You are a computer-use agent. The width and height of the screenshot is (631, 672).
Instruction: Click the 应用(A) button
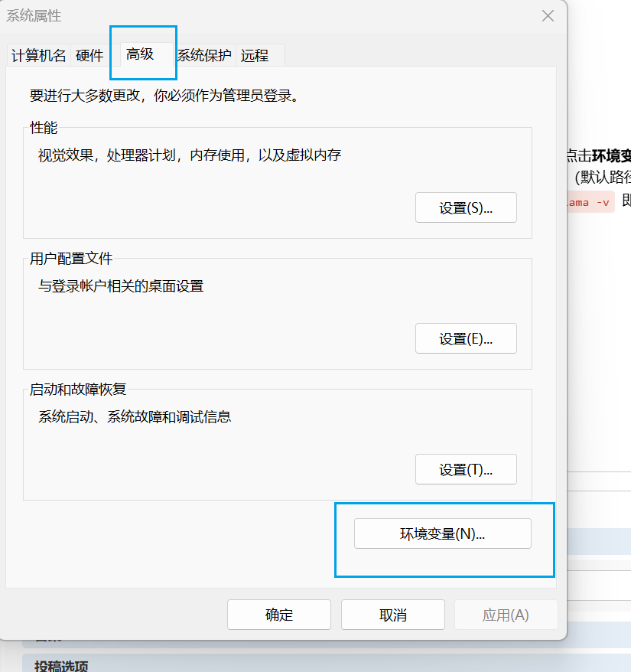[x=506, y=615]
